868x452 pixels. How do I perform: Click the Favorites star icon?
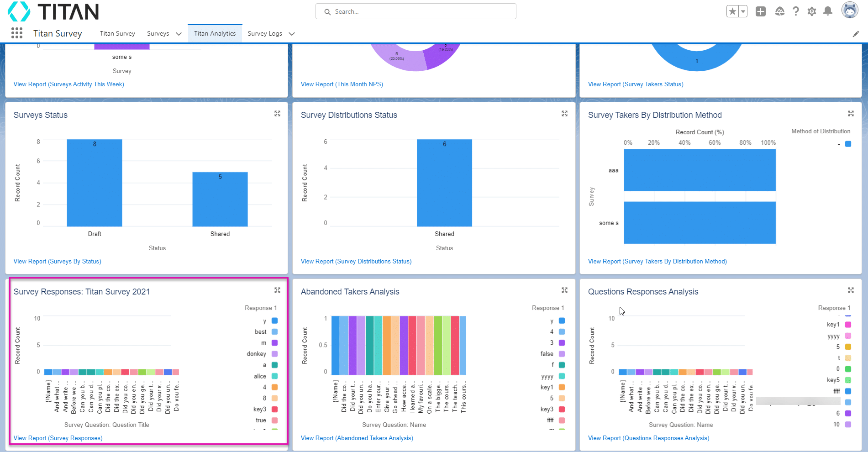(732, 11)
